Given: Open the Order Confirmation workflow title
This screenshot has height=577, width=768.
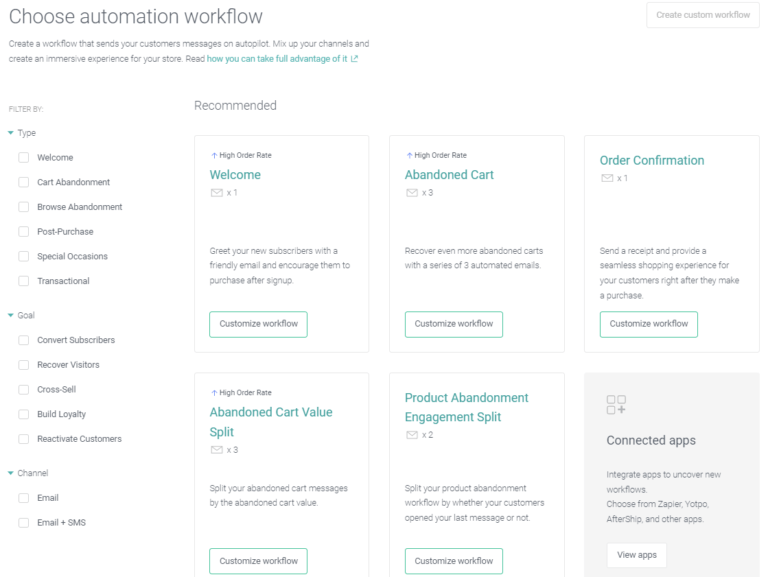Looking at the screenshot, I should pyautogui.click(x=651, y=160).
